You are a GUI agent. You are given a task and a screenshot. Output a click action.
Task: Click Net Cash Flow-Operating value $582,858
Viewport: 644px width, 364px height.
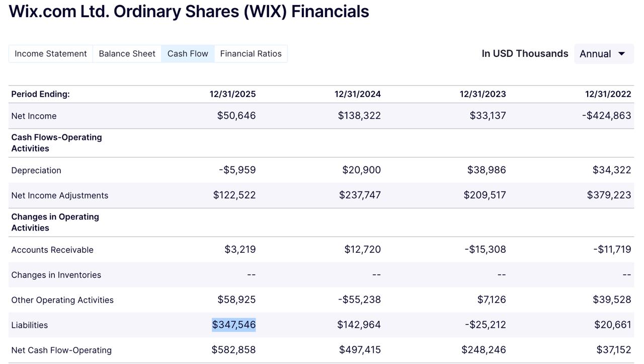(x=233, y=350)
